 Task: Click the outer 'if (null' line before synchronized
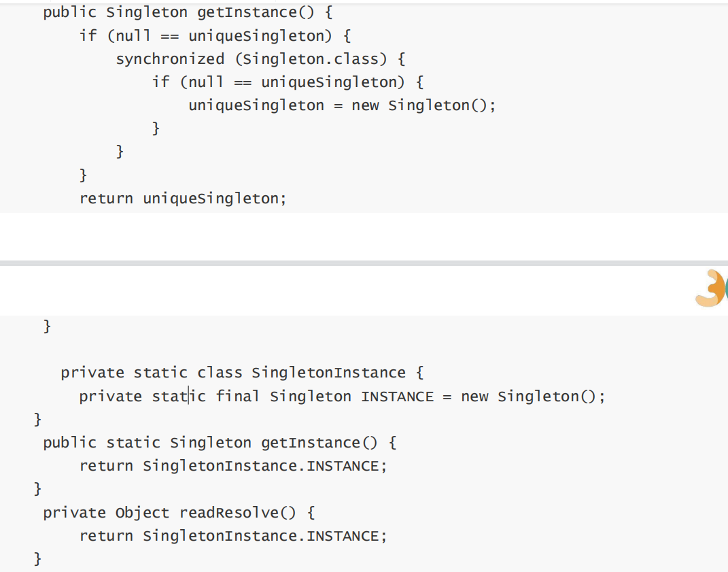tap(215, 36)
